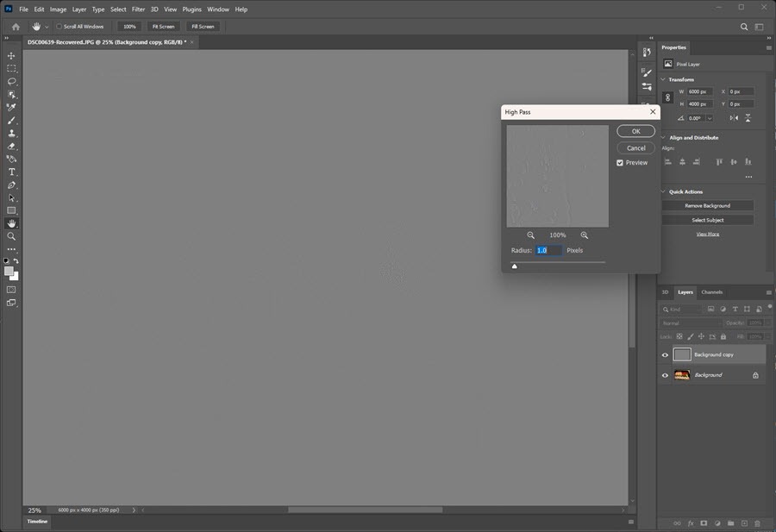Click the Home icon in options bar
Screen dimensions: 776x532
pyautogui.click(x=16, y=27)
